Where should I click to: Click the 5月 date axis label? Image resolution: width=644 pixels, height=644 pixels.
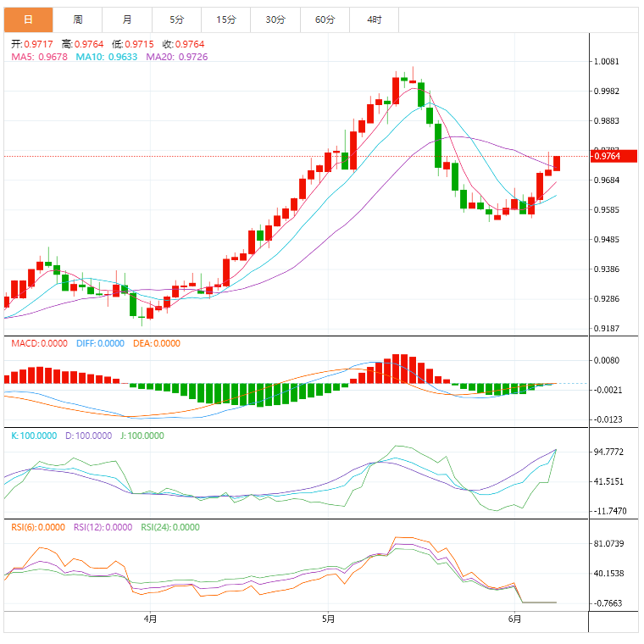click(x=328, y=619)
